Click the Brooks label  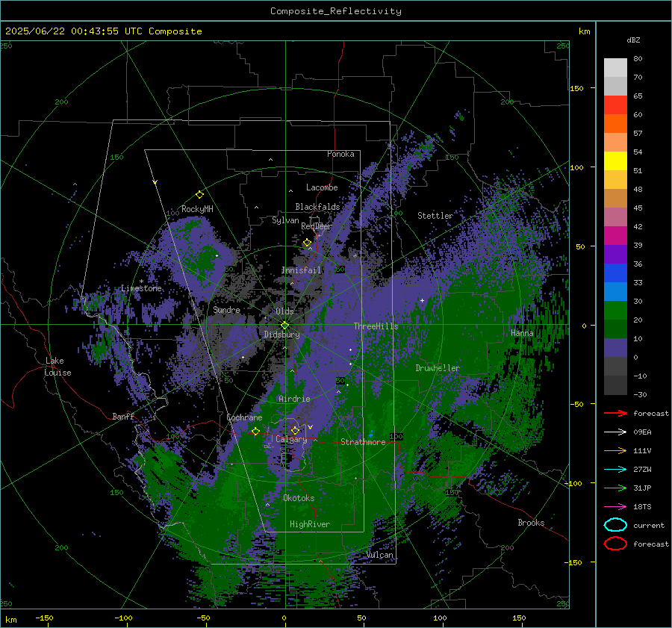[x=531, y=523]
